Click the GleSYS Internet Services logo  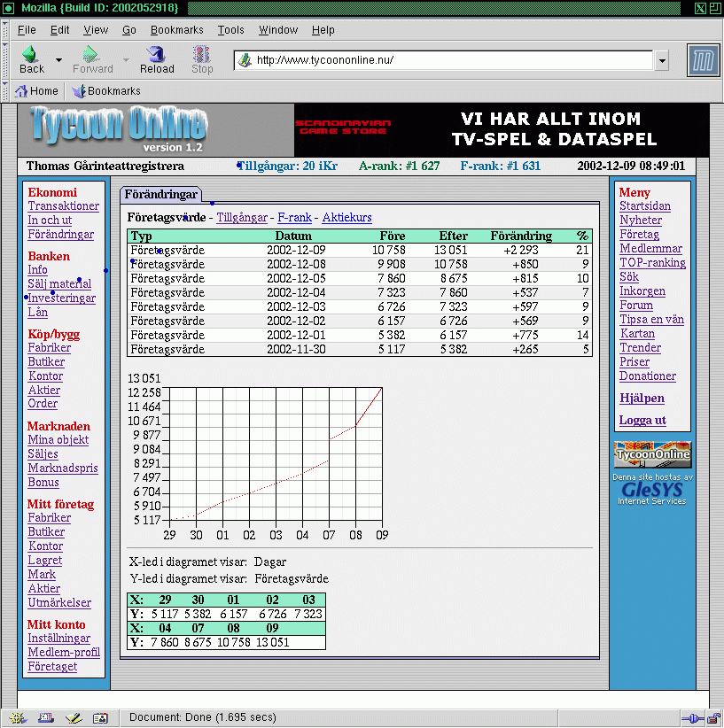coord(652,490)
